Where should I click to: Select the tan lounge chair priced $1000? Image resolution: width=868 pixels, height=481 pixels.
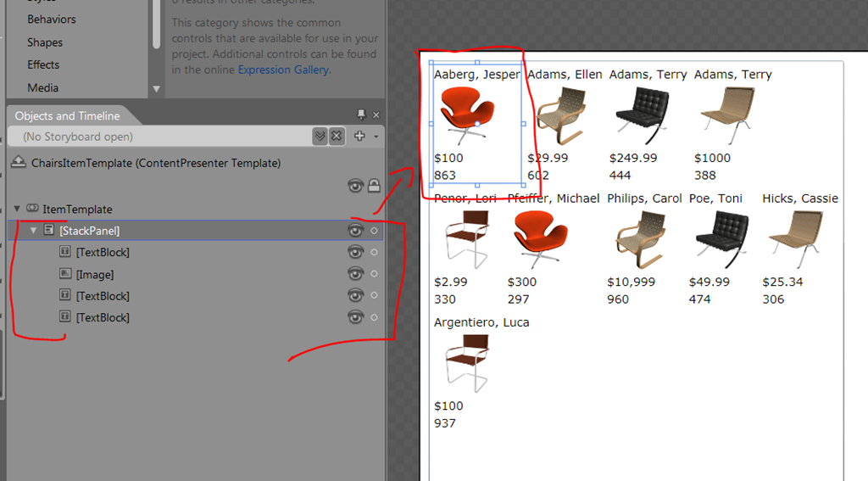point(727,115)
